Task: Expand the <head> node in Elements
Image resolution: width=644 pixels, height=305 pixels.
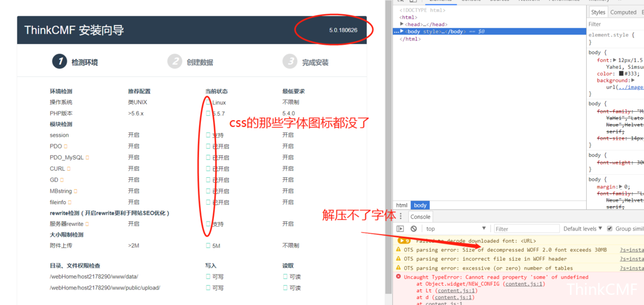Action: 402,24
